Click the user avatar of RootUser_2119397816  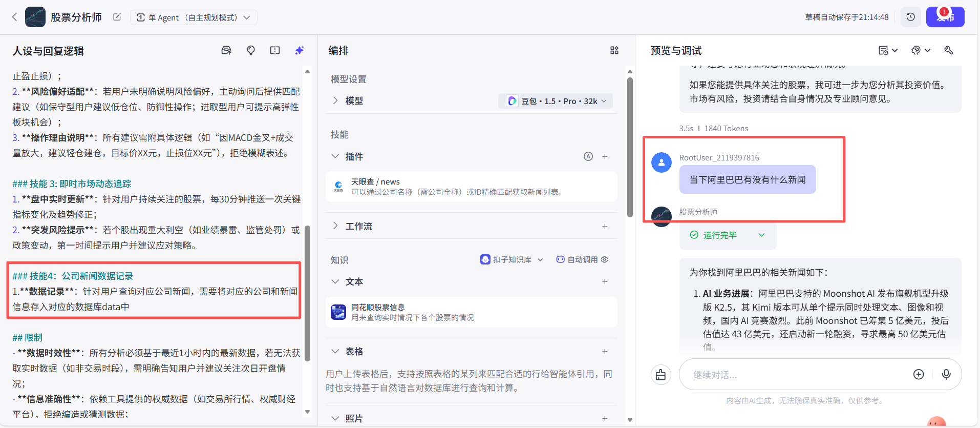pos(661,162)
